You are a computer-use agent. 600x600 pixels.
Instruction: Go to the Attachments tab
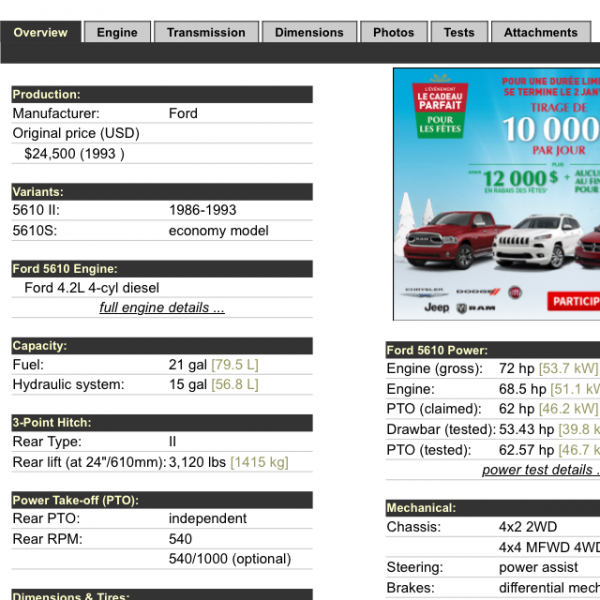click(541, 32)
